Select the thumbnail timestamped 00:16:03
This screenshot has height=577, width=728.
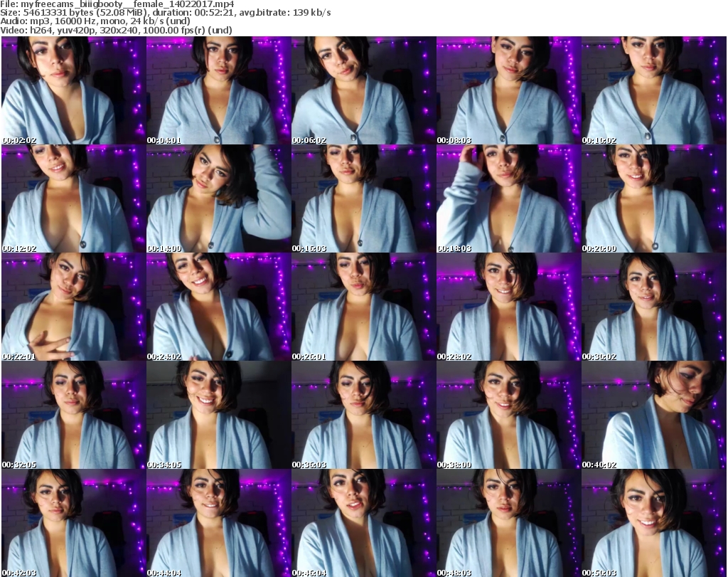(x=363, y=198)
